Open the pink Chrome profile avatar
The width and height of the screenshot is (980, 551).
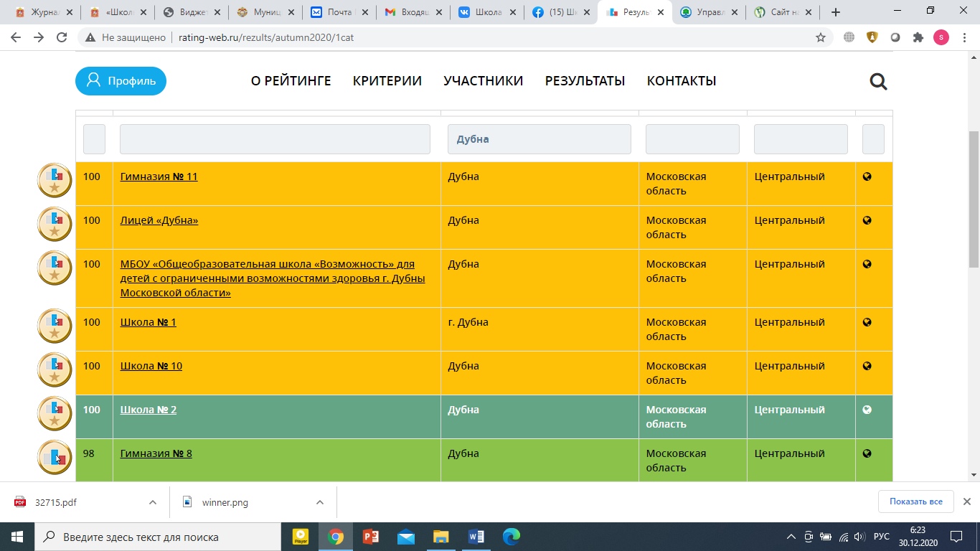pyautogui.click(x=941, y=37)
